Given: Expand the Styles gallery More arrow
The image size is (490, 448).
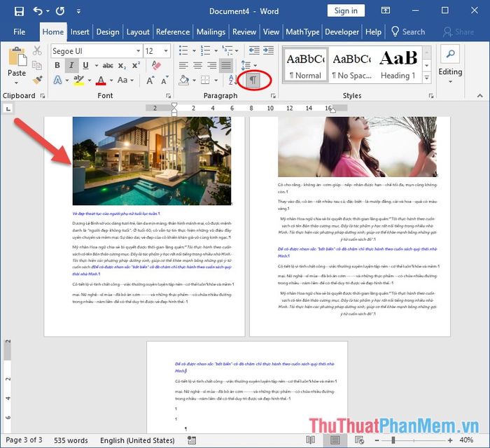Looking at the screenshot, I should (427, 78).
